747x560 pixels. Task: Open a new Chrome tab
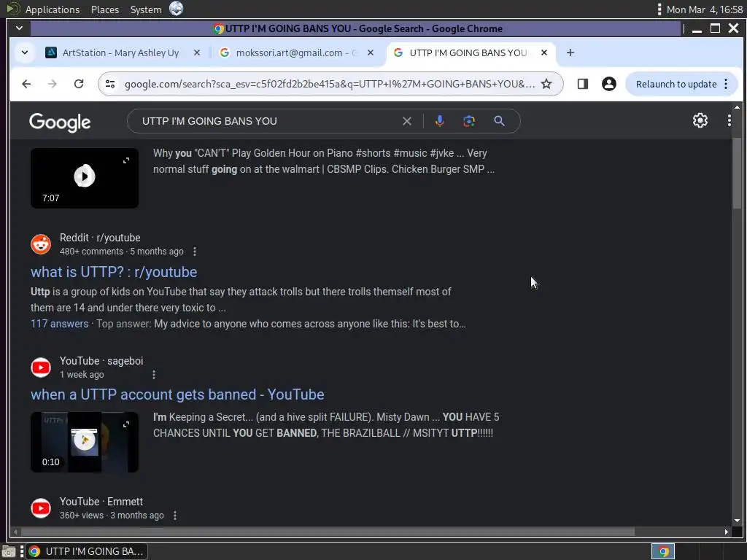click(570, 52)
